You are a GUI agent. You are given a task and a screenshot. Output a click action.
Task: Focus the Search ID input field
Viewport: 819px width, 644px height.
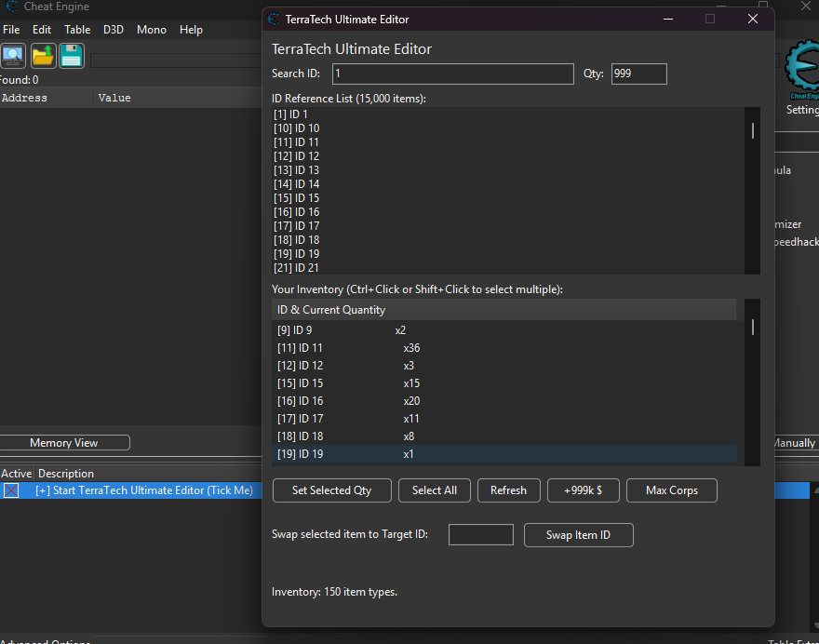453,74
